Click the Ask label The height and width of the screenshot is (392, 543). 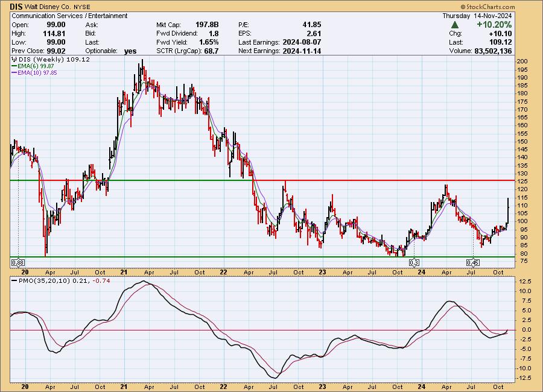point(92,25)
